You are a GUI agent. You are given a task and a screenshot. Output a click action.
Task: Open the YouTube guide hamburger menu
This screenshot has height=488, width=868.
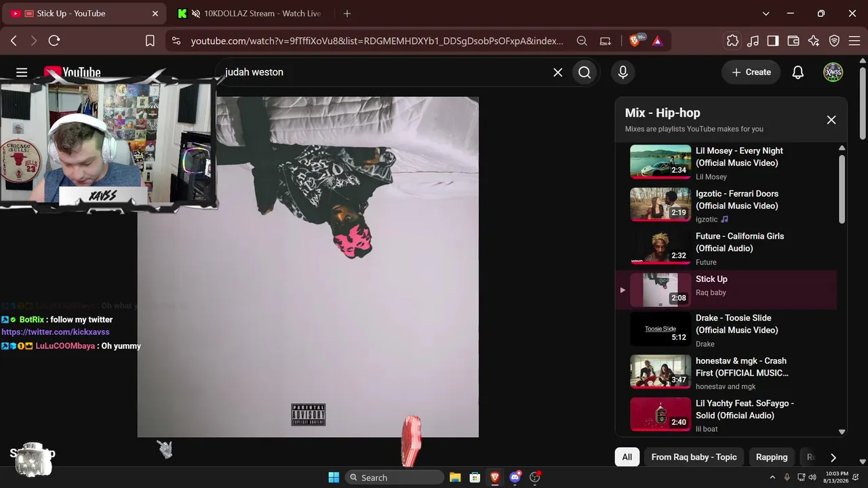[x=22, y=72]
